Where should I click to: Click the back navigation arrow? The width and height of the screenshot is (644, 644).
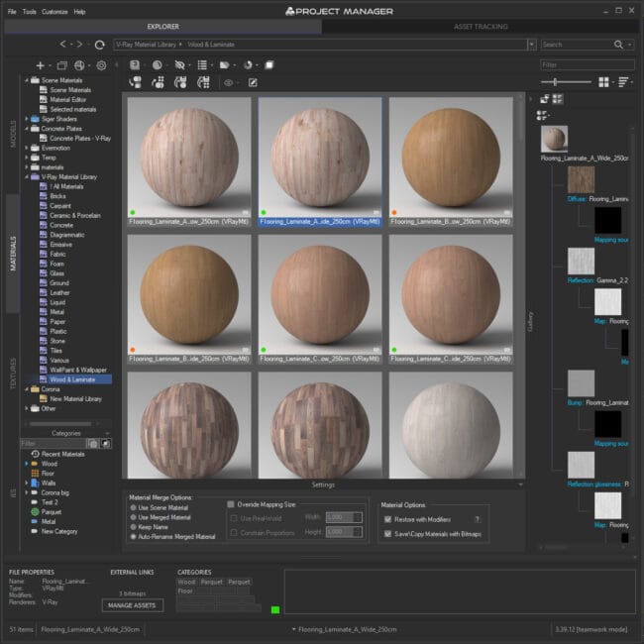62,44
